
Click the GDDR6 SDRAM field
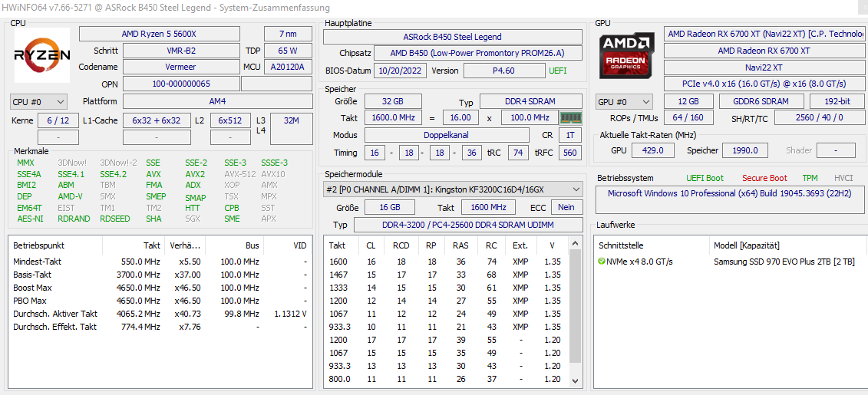(x=761, y=102)
